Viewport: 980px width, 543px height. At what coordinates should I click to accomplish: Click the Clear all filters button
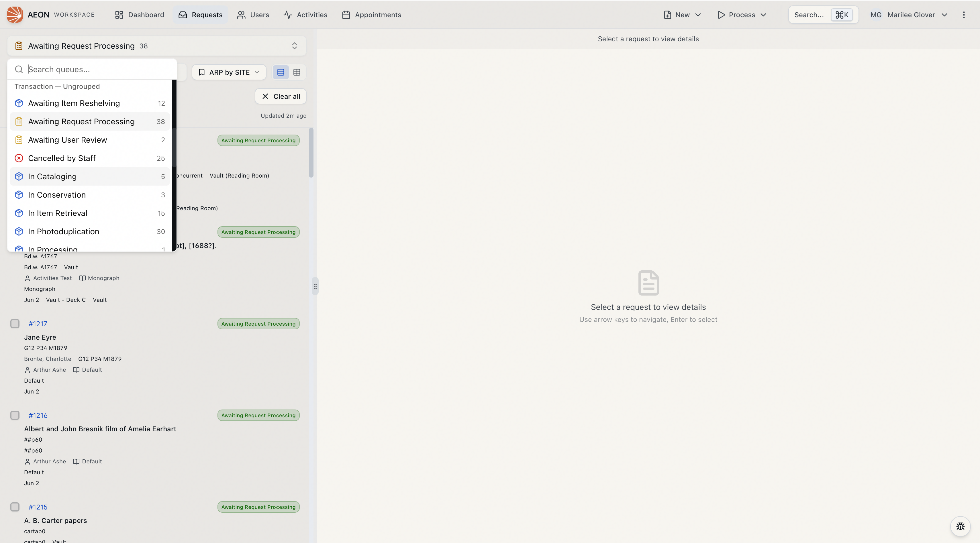280,96
